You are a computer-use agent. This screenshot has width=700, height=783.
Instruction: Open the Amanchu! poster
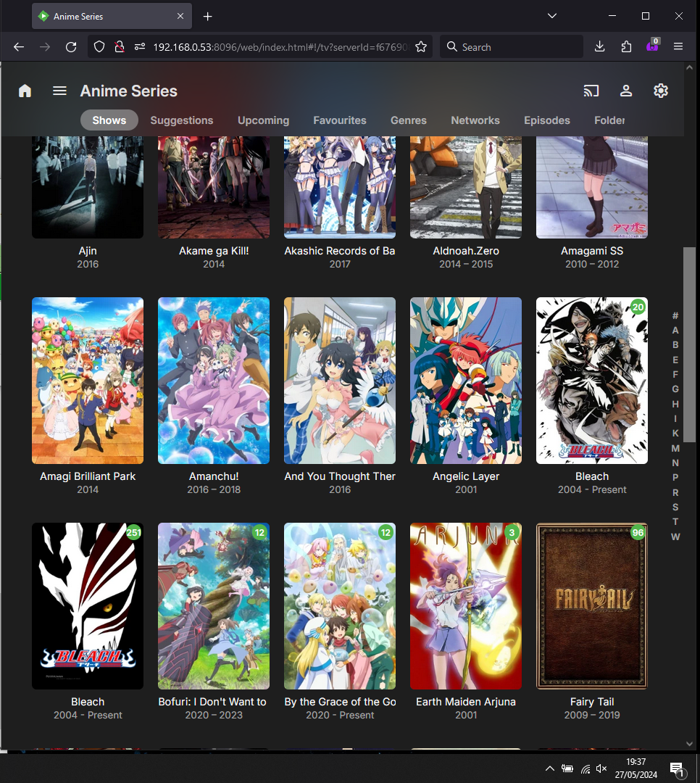[x=214, y=381]
